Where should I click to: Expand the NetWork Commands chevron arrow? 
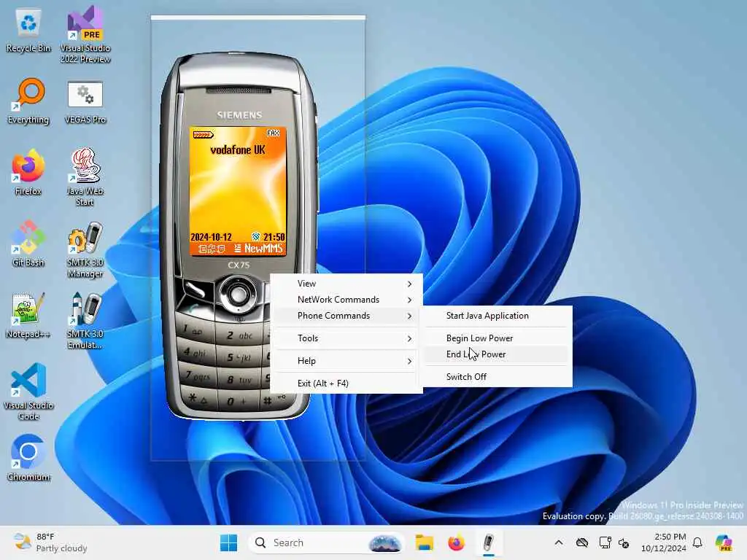coord(410,300)
